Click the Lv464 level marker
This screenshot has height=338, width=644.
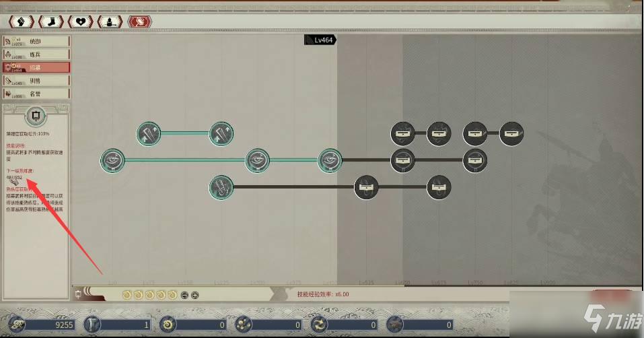tap(320, 40)
